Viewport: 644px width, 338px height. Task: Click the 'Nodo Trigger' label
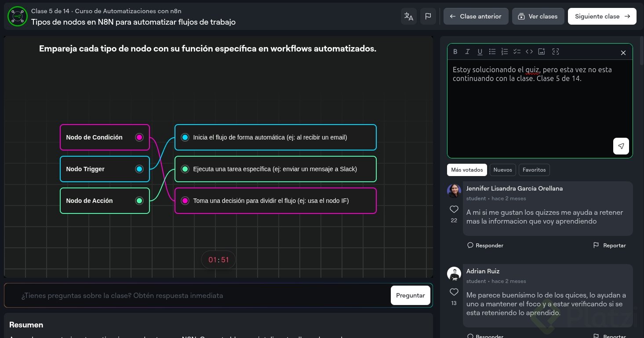[x=85, y=169]
